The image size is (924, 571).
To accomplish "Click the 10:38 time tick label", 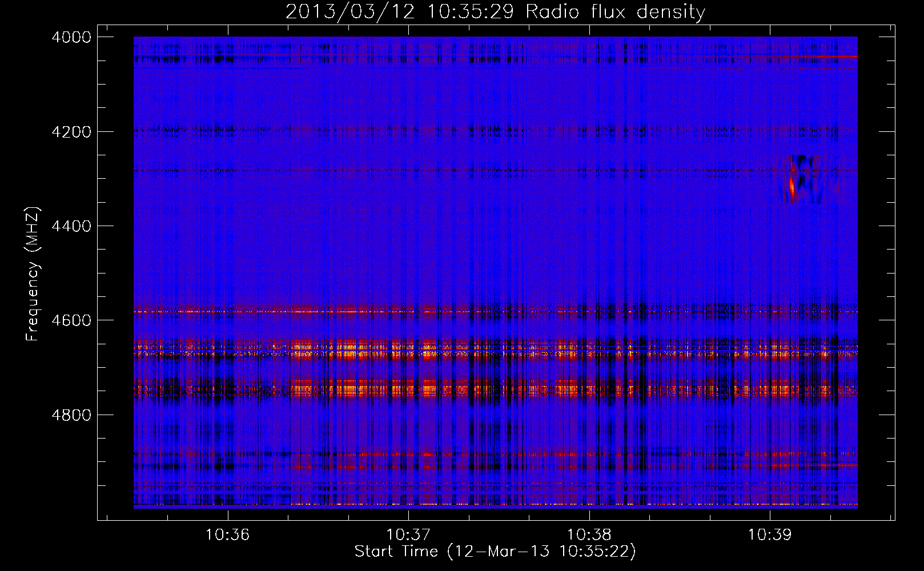I will pos(589,535).
